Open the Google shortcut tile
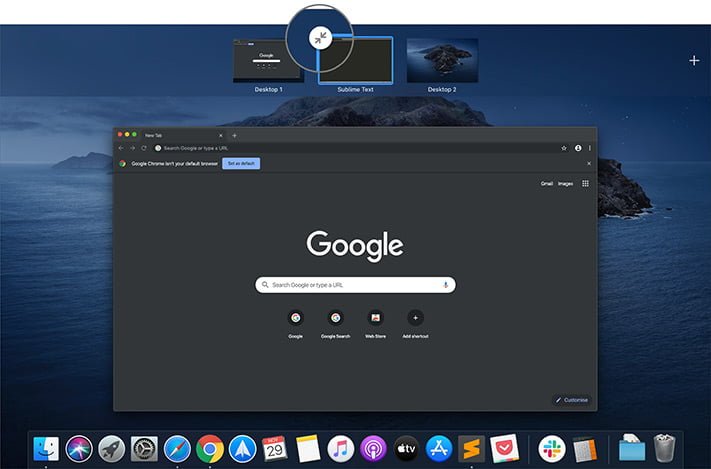 click(x=296, y=324)
